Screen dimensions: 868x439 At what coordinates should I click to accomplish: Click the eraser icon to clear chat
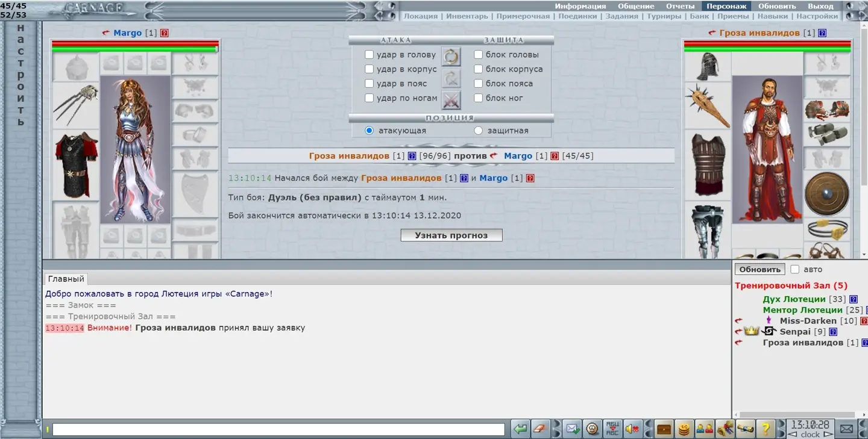(x=539, y=429)
